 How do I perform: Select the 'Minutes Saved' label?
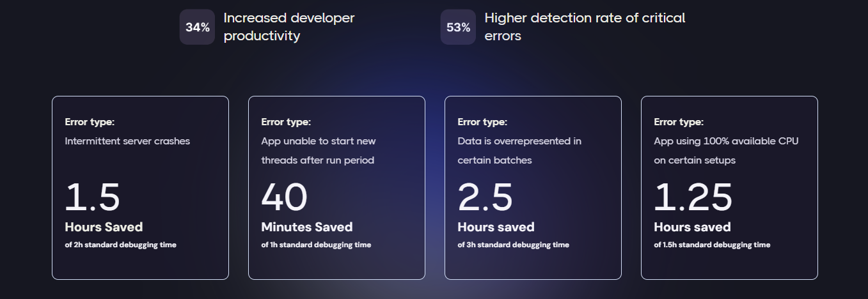(306, 227)
